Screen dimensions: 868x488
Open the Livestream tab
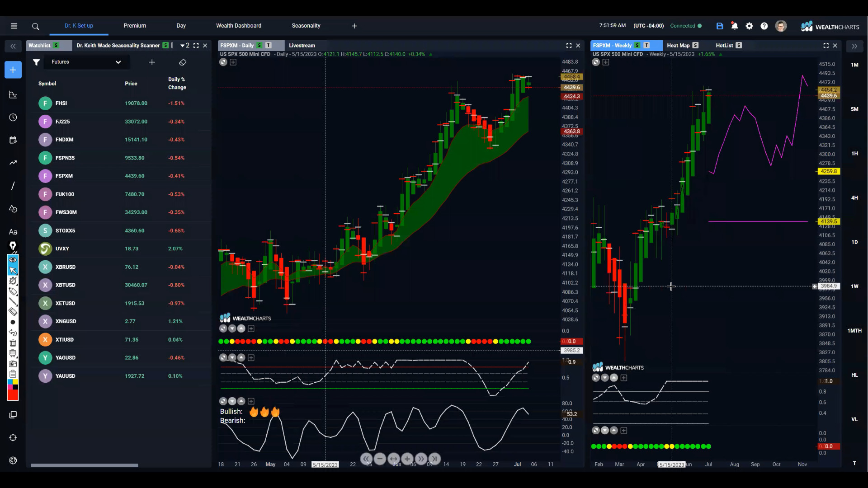302,46
